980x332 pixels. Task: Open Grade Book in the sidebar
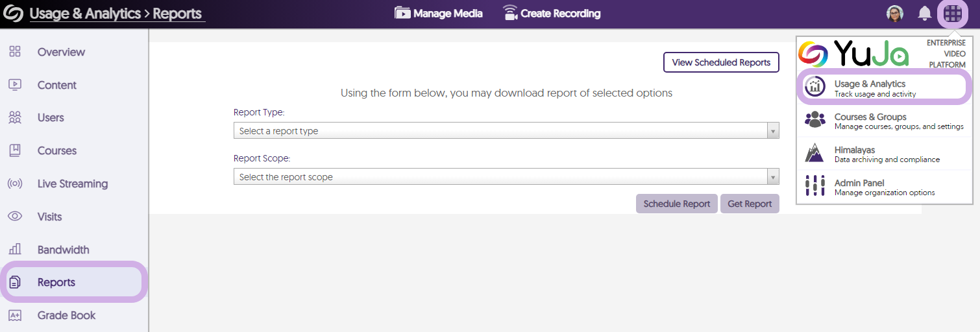[66, 315]
